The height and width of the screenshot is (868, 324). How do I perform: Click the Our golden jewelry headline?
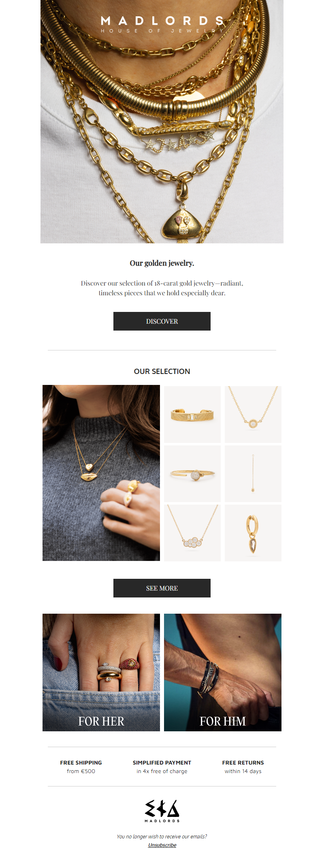coord(162,263)
